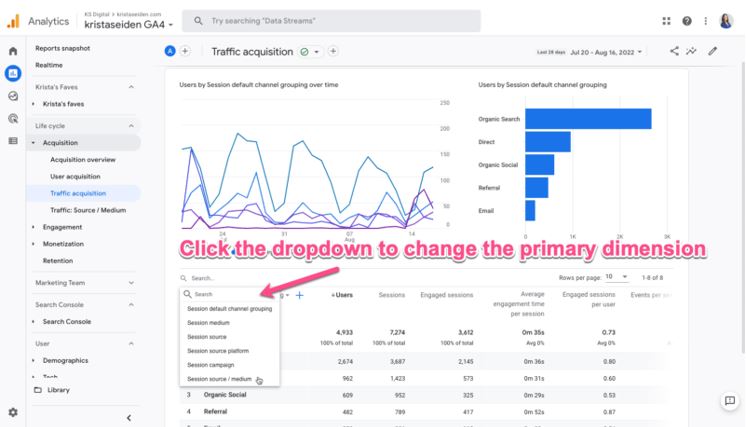This screenshot has width=746, height=427.
Task: Open Search Console tree item
Action: click(x=67, y=321)
